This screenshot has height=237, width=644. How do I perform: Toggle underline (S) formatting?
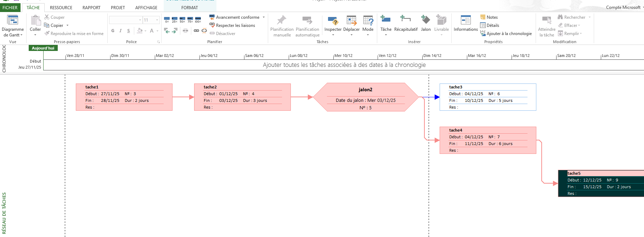click(128, 31)
